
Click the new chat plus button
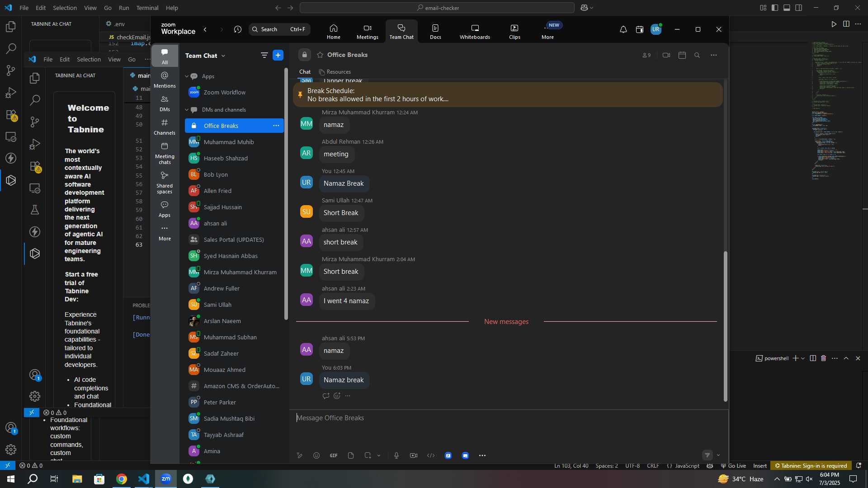(x=278, y=55)
